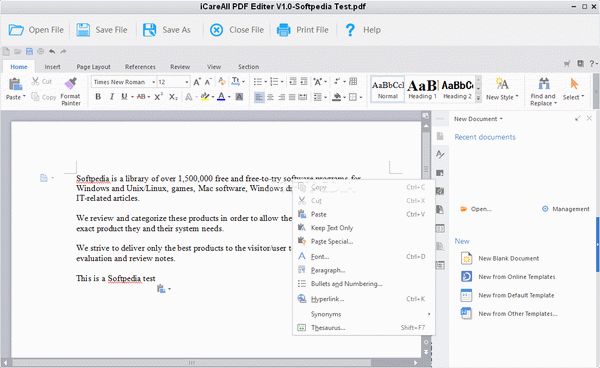The image size is (600, 368).
Task: Open the Times New Roman font dropdown
Action: pos(124,82)
